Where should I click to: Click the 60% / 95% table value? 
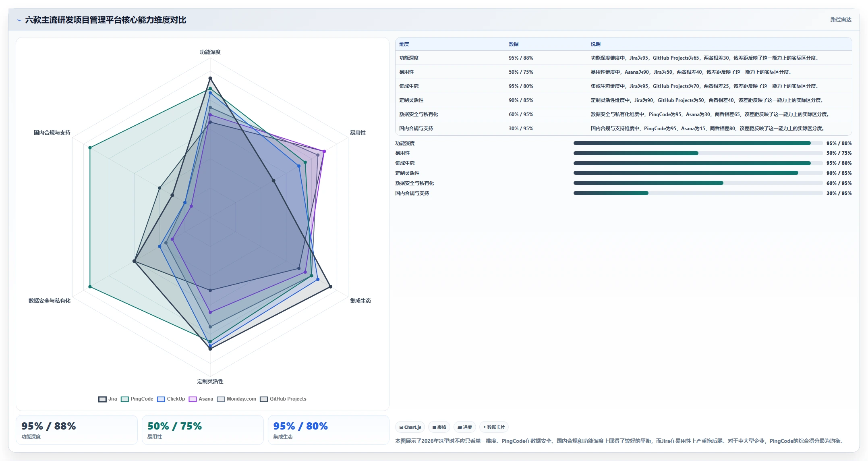(x=521, y=114)
